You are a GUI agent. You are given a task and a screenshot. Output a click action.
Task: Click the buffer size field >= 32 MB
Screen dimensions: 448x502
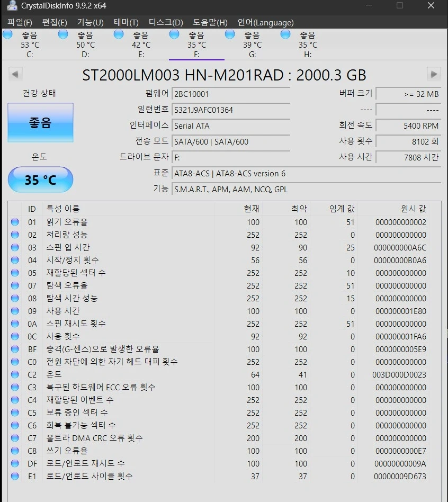tap(408, 94)
